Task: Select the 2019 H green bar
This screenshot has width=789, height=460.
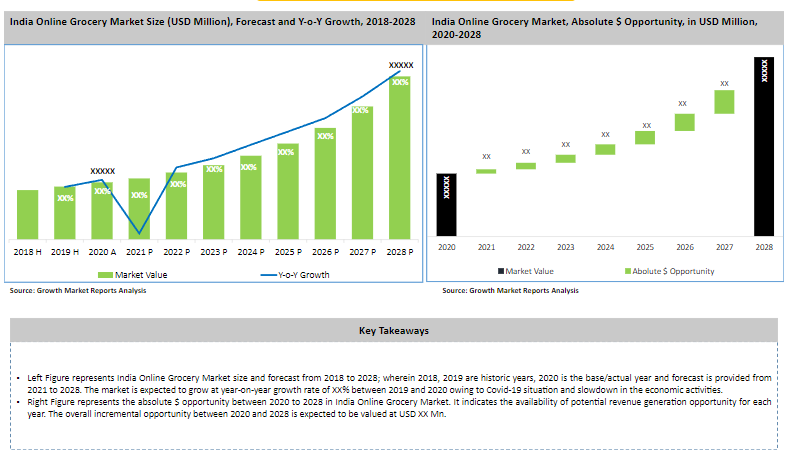Action: click(x=65, y=213)
